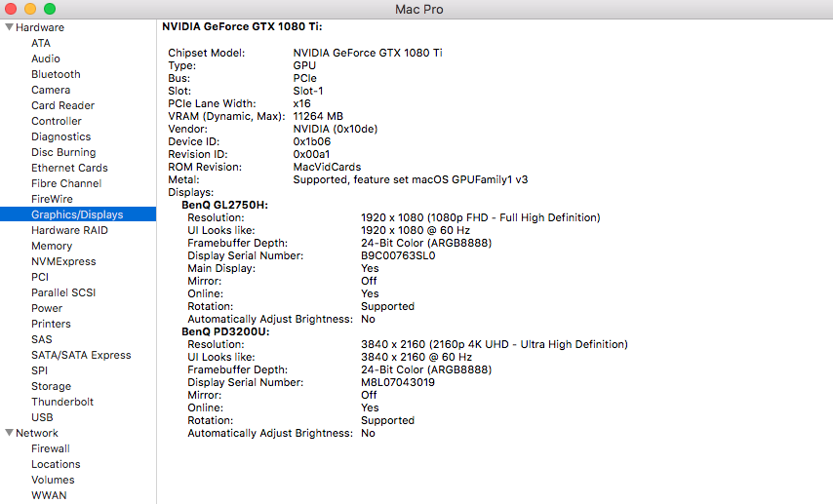Select Disc Burning entry

[63, 152]
